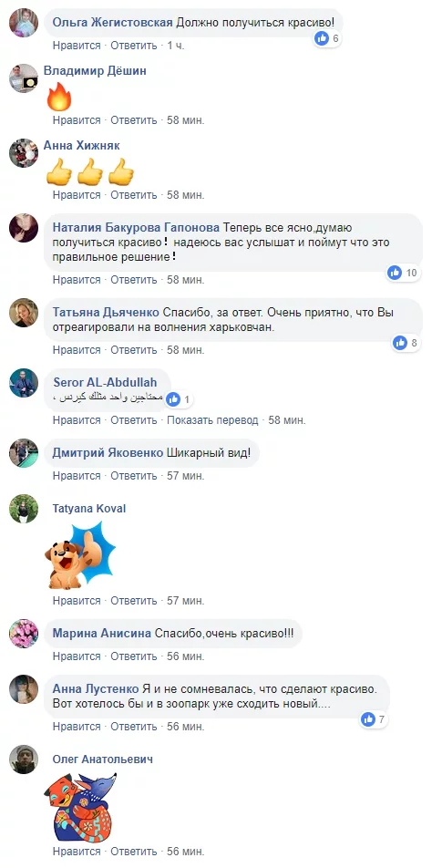Show translation of Seror AL-Abdullah's comment

(x=213, y=420)
